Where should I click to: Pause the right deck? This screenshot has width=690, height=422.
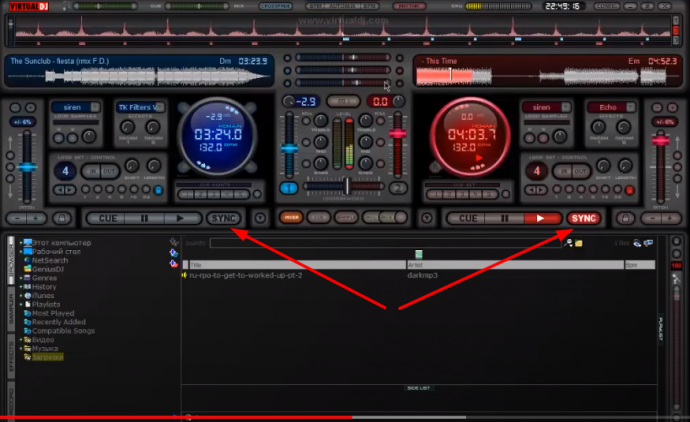504,218
